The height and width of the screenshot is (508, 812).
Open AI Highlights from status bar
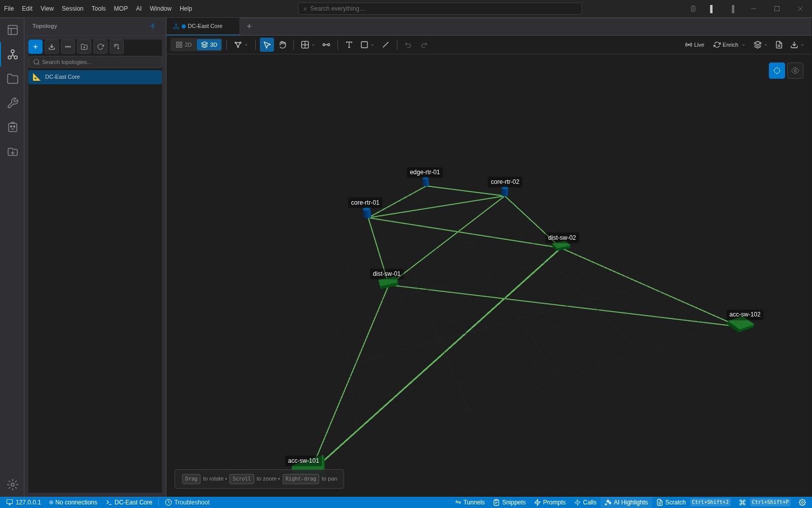click(626, 502)
